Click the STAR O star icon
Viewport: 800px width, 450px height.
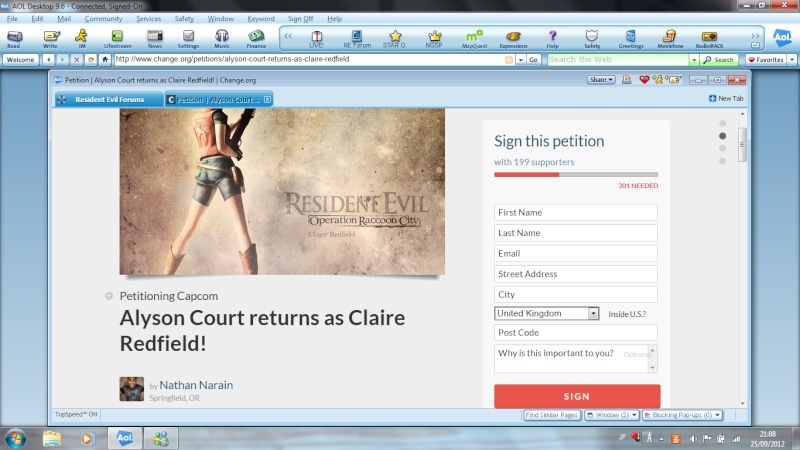tap(394, 38)
